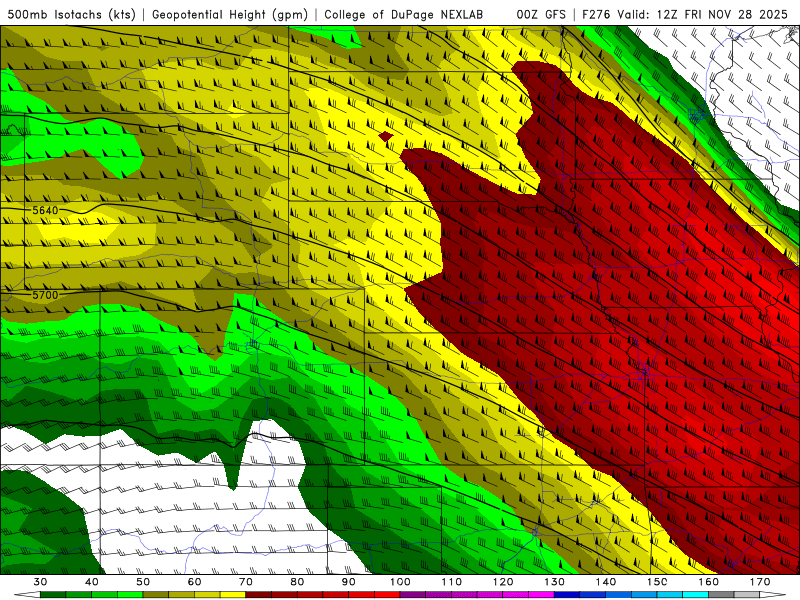The height and width of the screenshot is (600, 800).
Task: Click the 50 value on the color scale
Action: [143, 582]
